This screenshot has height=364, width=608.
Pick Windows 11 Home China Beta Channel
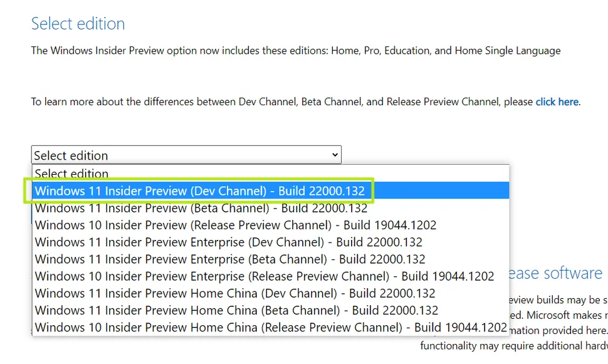[x=270, y=310]
